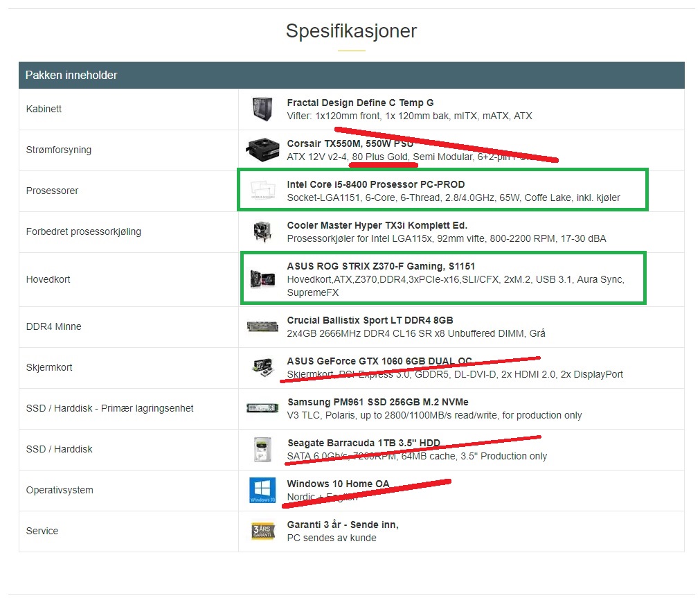The image size is (700, 598).
Task: Click Prosessorkjøler for Intel LGA115x description
Action: point(447,238)
